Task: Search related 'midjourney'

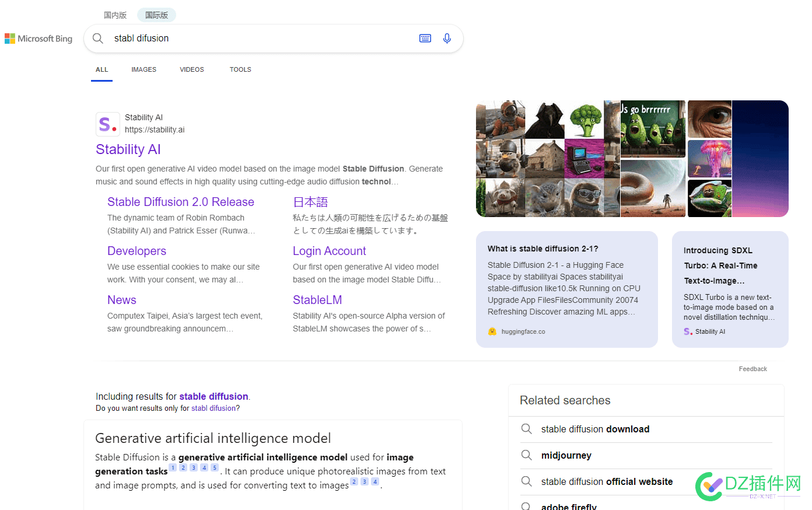Action: click(x=566, y=455)
